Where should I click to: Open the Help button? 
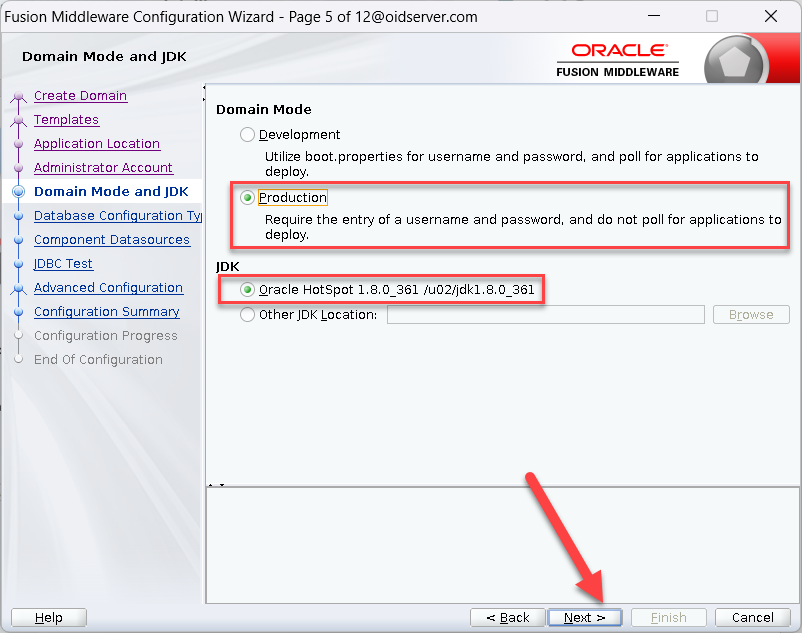(48, 618)
